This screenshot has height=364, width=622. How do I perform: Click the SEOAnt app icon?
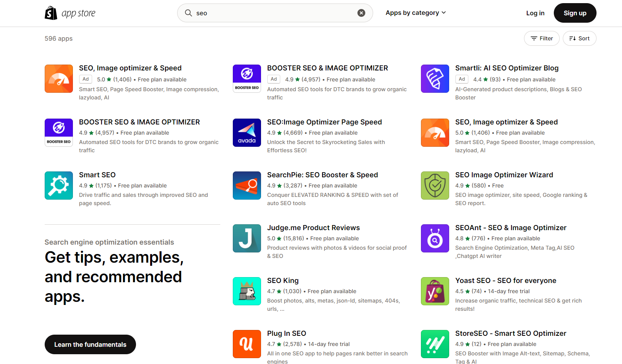pos(435,238)
